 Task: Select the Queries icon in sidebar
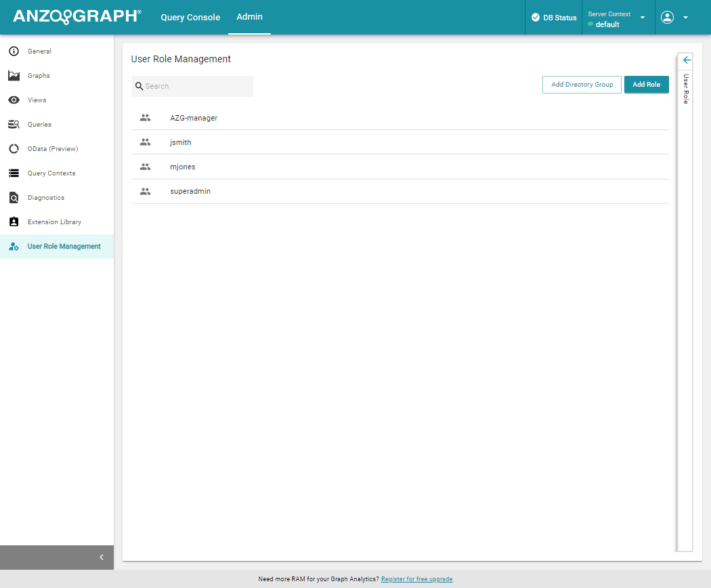pos(14,125)
